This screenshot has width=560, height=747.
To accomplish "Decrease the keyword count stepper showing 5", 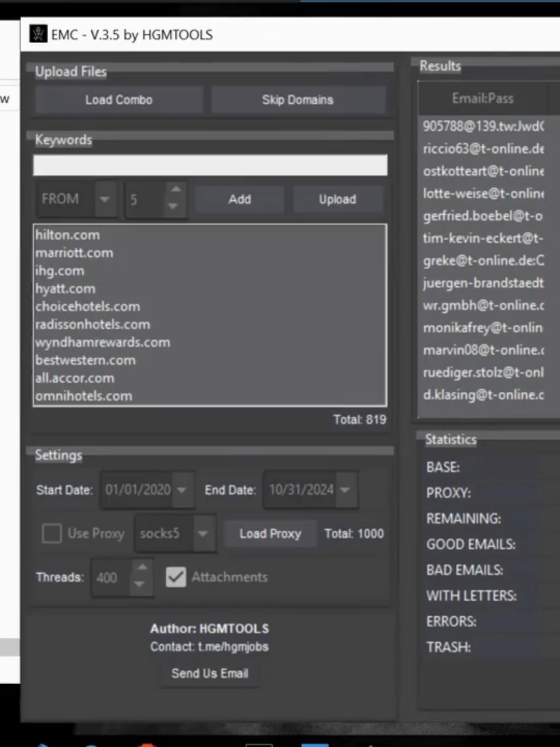I will [174, 207].
